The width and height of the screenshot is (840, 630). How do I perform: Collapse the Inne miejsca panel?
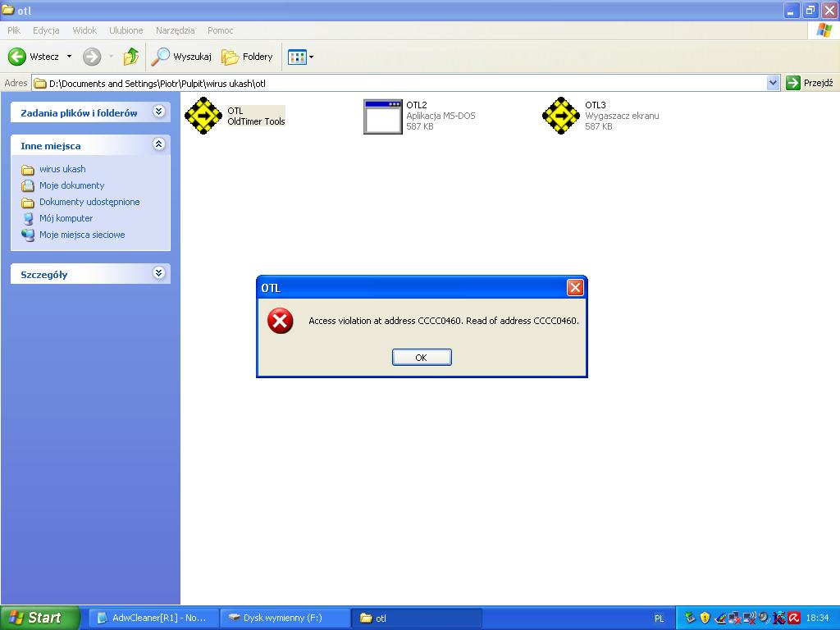coord(159,144)
